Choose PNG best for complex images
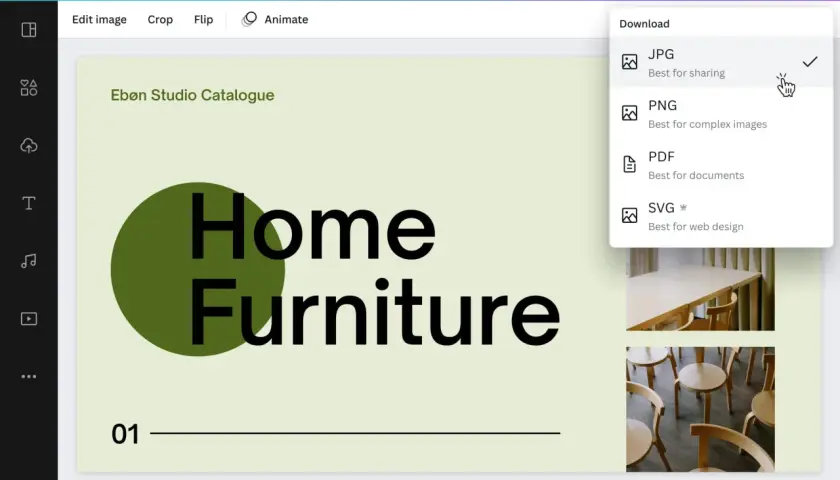 pos(721,114)
